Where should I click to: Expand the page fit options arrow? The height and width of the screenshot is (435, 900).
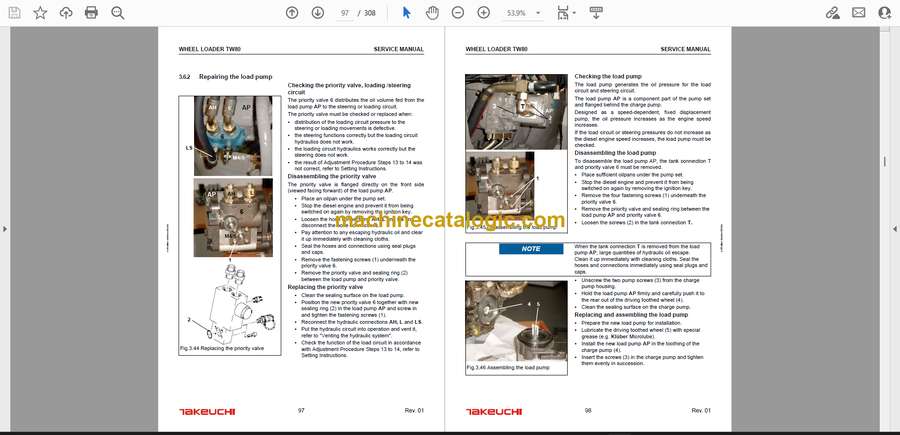(574, 13)
